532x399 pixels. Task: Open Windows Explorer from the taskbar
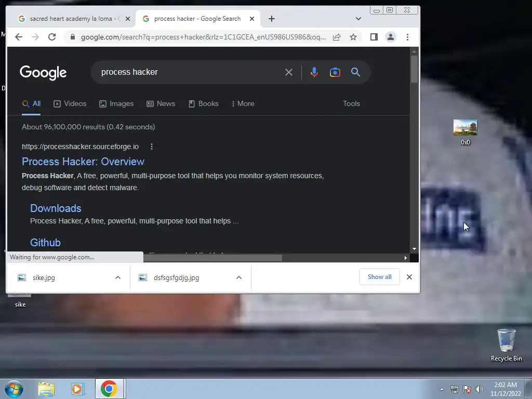46,389
